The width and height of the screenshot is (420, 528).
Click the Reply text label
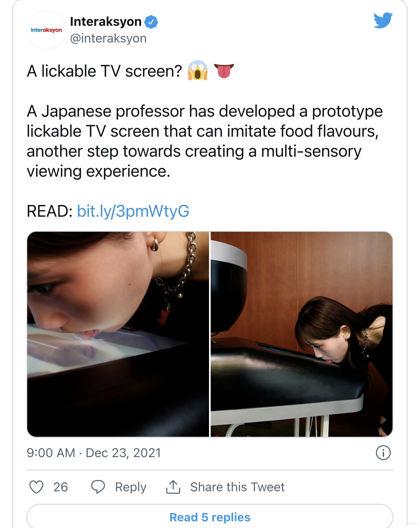coord(131,487)
